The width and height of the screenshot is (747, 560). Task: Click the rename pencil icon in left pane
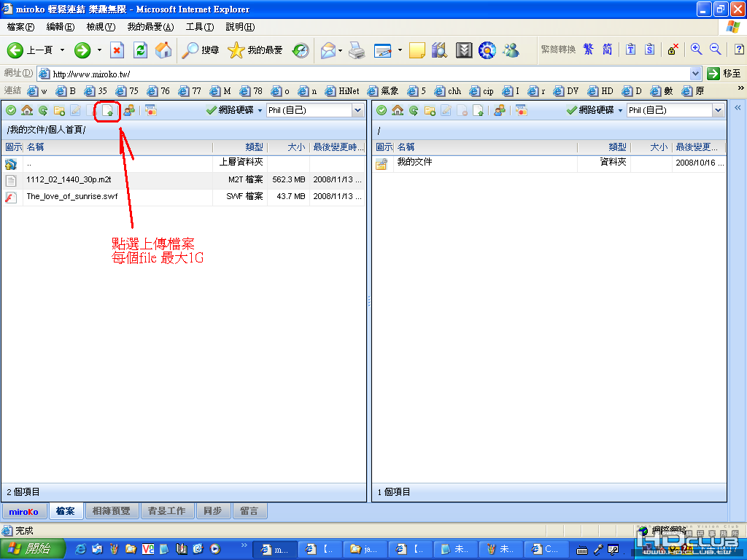pos(75,111)
